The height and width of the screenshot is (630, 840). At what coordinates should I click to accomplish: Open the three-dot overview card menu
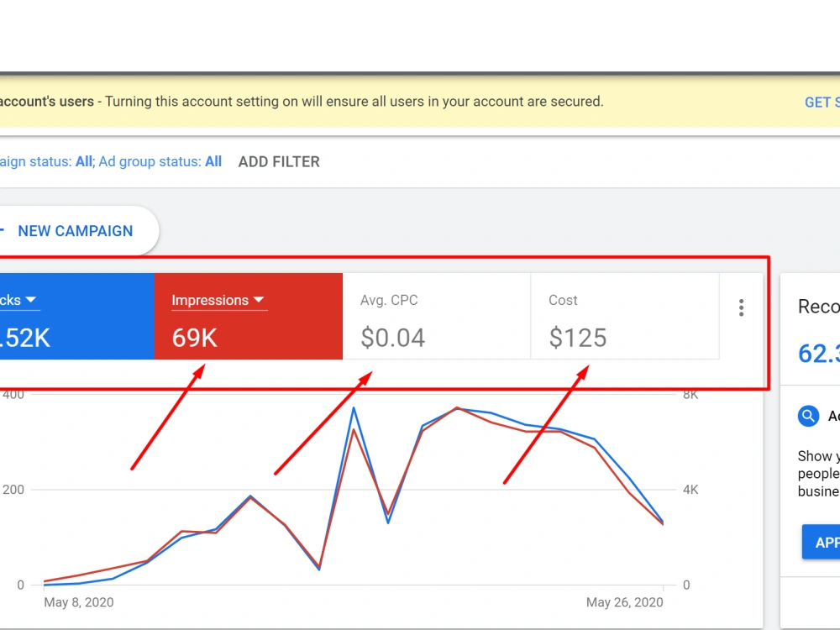click(741, 307)
